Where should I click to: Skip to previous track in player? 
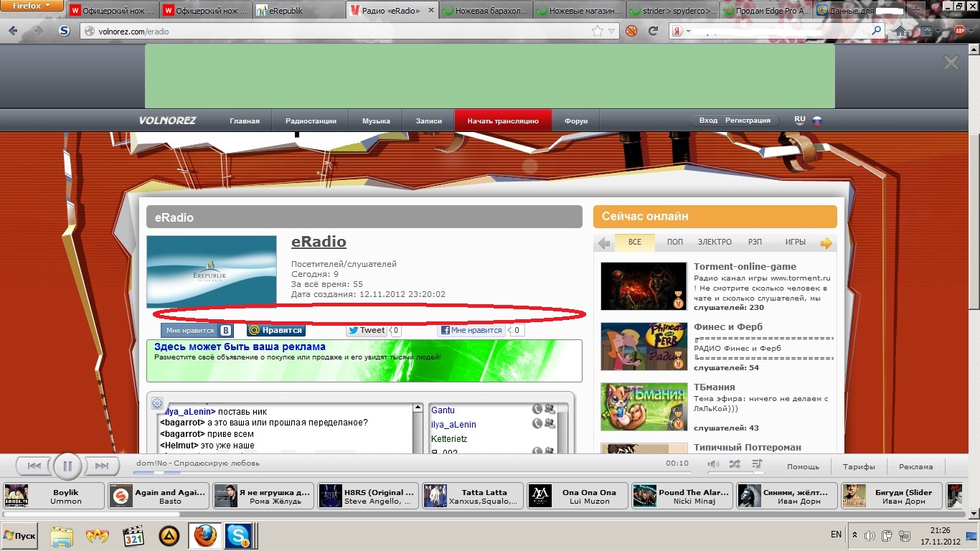[x=34, y=466]
